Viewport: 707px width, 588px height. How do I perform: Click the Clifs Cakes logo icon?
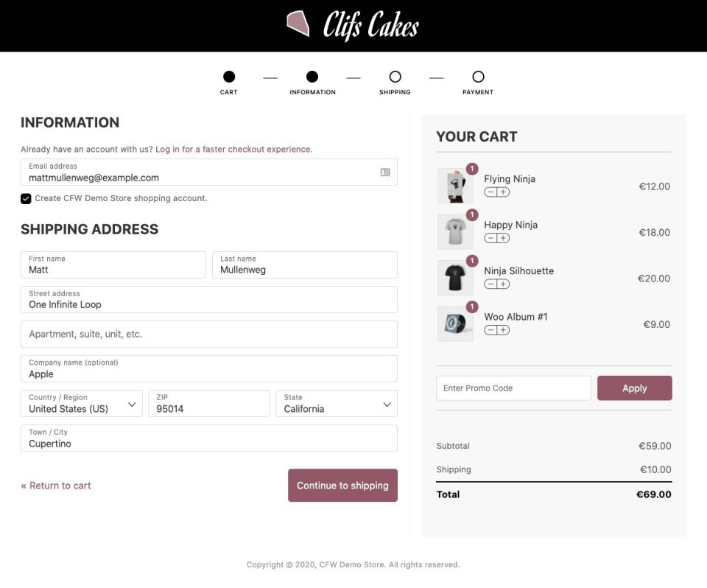click(298, 24)
